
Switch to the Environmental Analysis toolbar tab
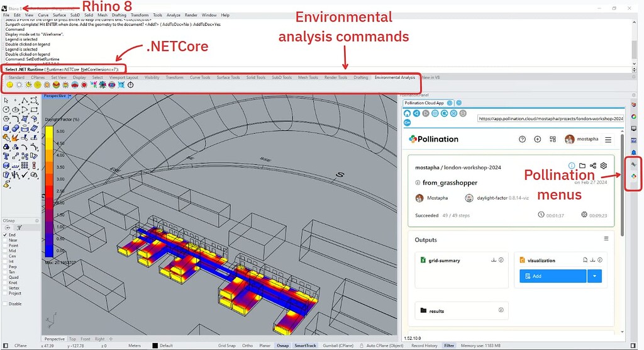point(395,77)
